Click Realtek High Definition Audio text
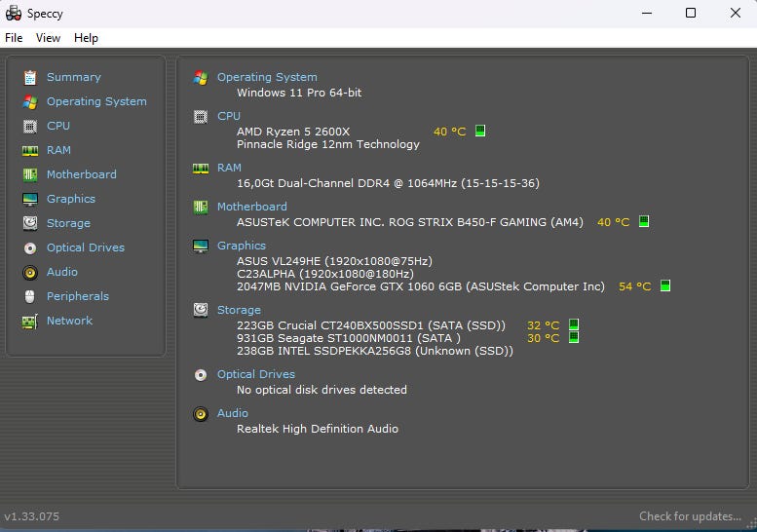This screenshot has width=757, height=532. tap(318, 429)
